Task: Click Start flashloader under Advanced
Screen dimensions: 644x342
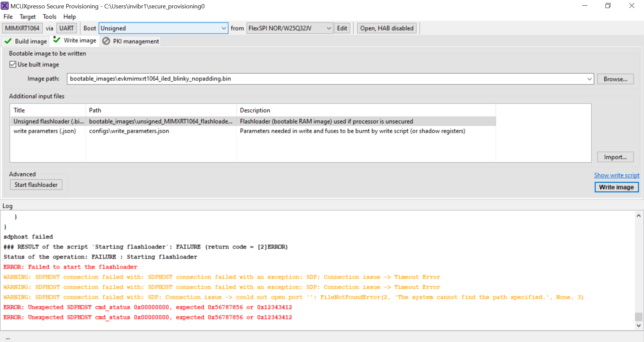Action: (36, 184)
